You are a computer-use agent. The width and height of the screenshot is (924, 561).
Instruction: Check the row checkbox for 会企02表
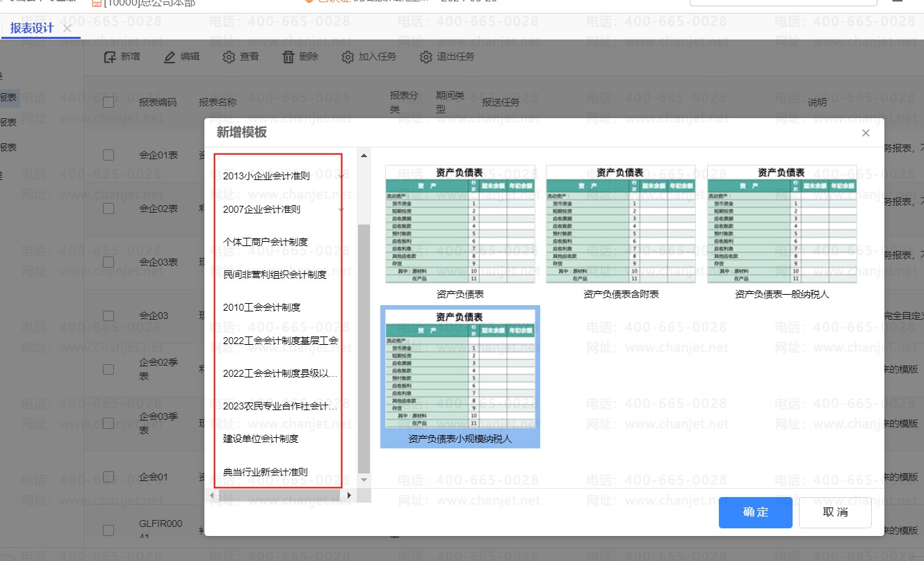click(x=108, y=209)
